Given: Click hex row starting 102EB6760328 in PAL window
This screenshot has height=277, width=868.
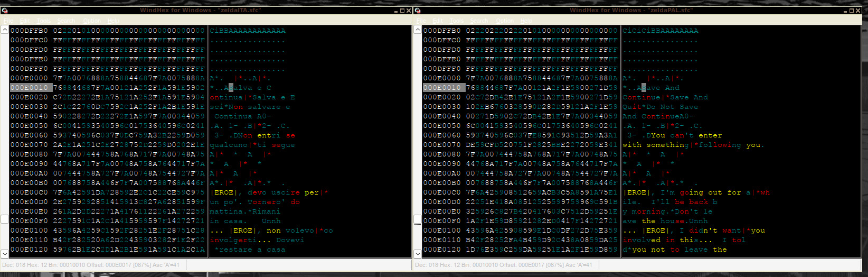Looking at the screenshot, I should pos(542,107).
